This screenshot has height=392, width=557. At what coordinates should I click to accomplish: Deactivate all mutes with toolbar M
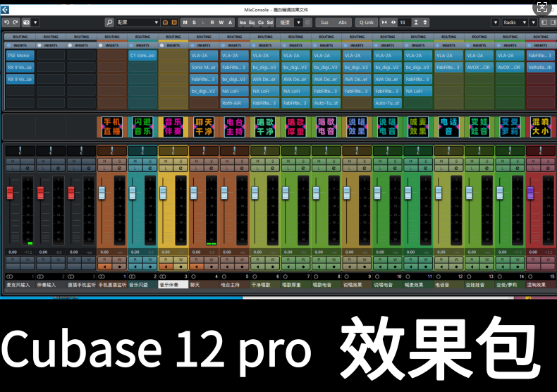(185, 23)
